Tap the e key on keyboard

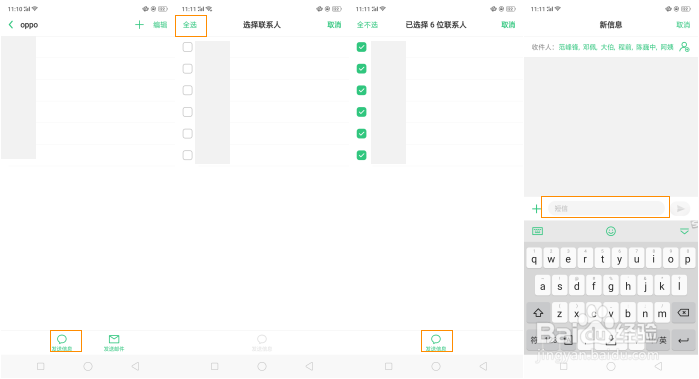(568, 259)
